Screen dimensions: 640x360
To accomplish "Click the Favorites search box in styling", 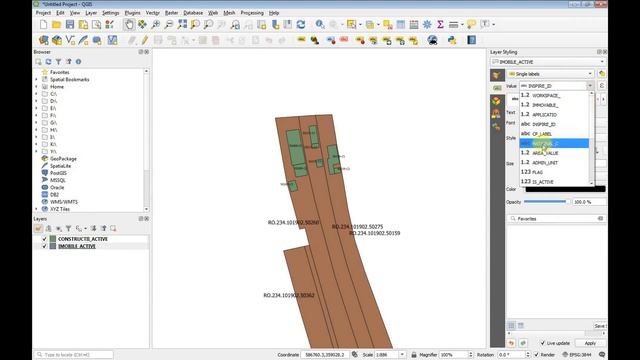I will pos(556,219).
